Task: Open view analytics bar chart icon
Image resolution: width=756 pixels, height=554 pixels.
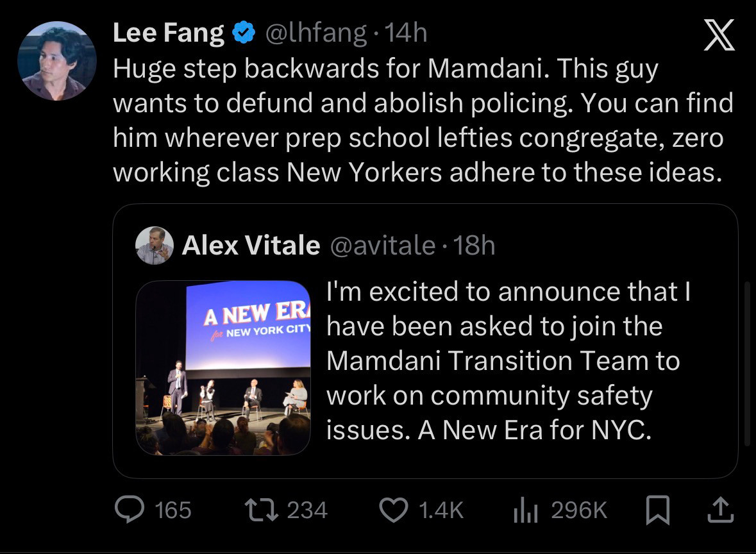Action: click(525, 510)
